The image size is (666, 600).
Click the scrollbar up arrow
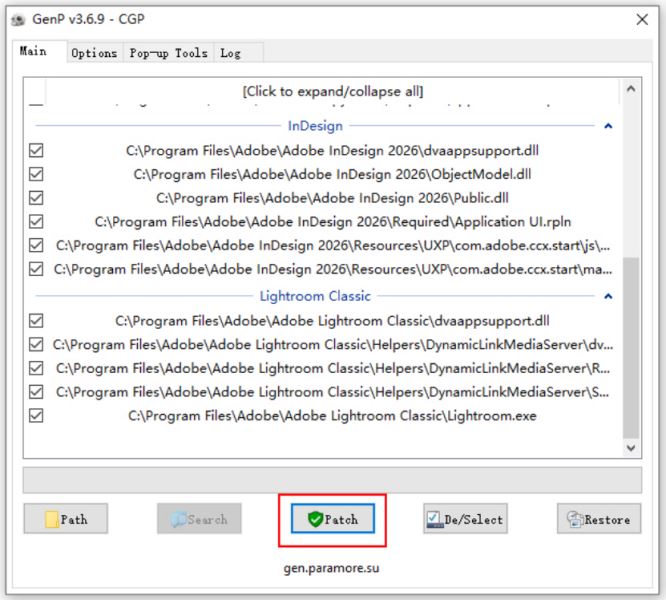tap(631, 89)
